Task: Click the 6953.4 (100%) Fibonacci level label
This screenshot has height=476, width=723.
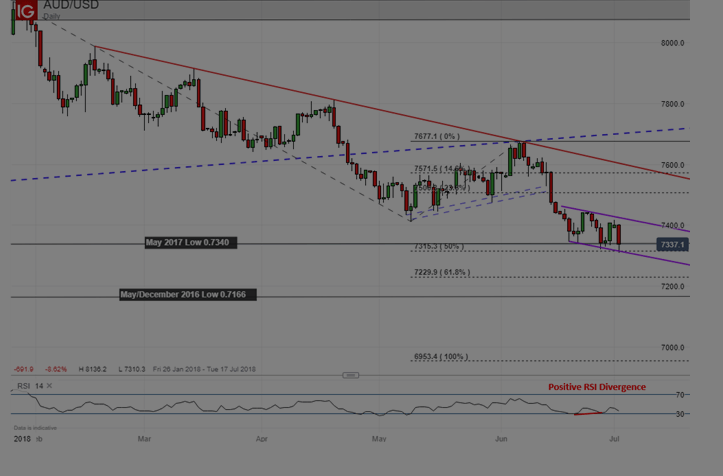Action: pyautogui.click(x=441, y=357)
